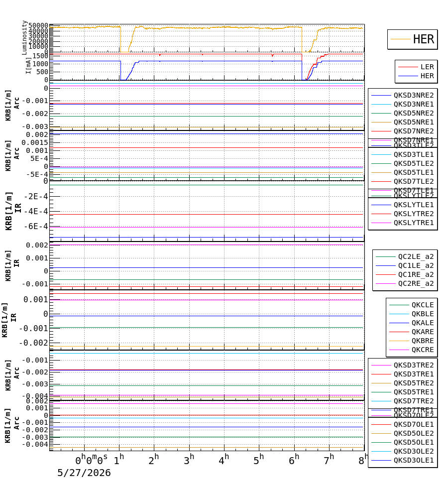Click the 2h time axis label
Image resolution: width=448 pixels, height=490 pixels.
[154, 460]
